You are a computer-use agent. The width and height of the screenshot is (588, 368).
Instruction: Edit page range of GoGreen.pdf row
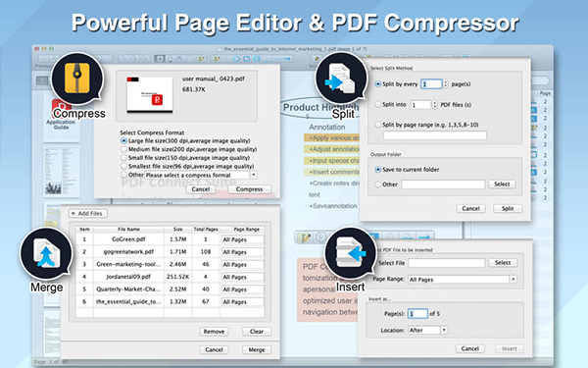pos(242,239)
